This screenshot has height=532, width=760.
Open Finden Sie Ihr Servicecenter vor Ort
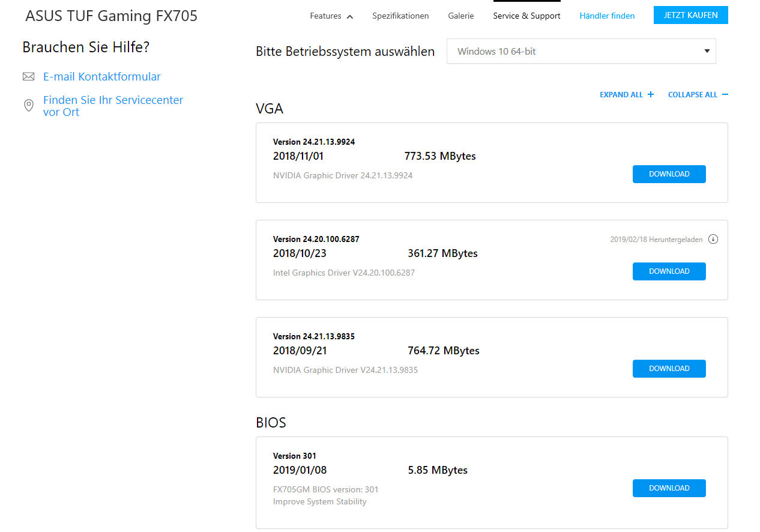pyautogui.click(x=113, y=106)
